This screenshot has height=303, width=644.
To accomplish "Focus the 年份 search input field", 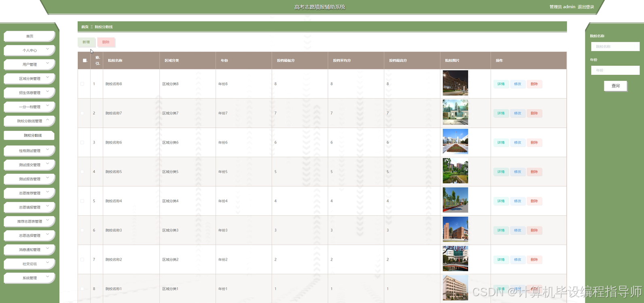I will [x=615, y=70].
